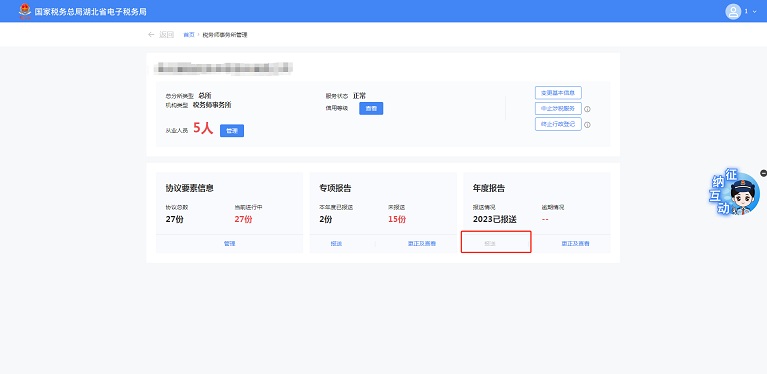Click the back arrow icon
This screenshot has height=374, width=767.
pyautogui.click(x=151, y=35)
